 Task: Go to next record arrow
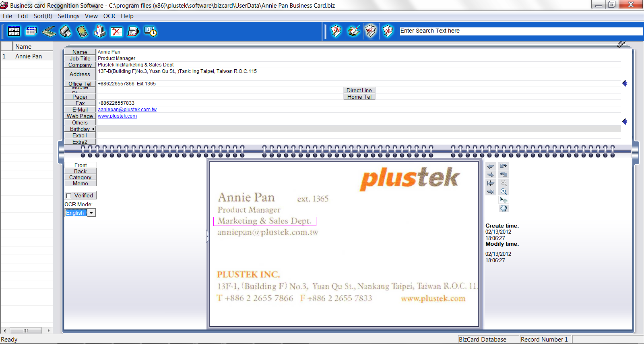point(491,174)
